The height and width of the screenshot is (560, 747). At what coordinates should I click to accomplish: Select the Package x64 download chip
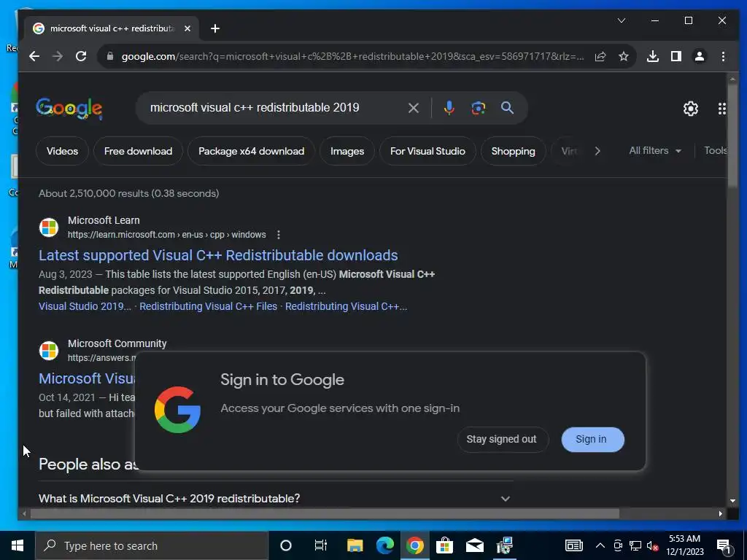(x=251, y=151)
